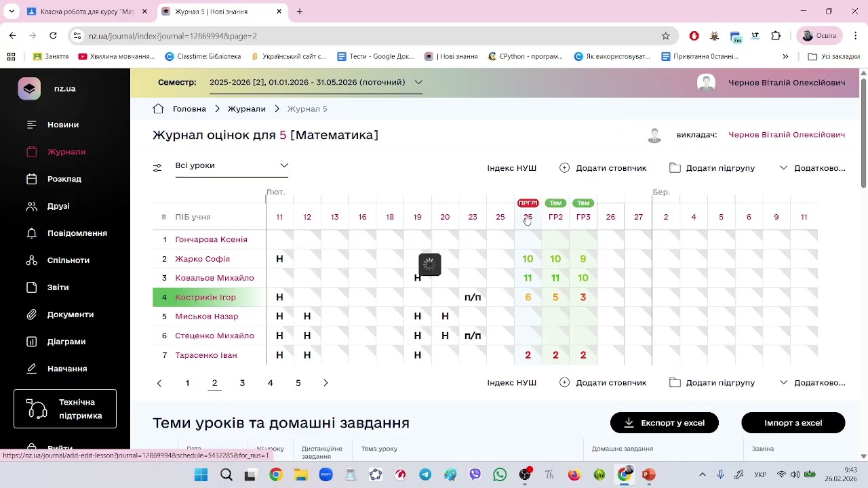The width and height of the screenshot is (868, 488).
Task: Open Повідомлення in the sidebar
Action: (x=77, y=233)
